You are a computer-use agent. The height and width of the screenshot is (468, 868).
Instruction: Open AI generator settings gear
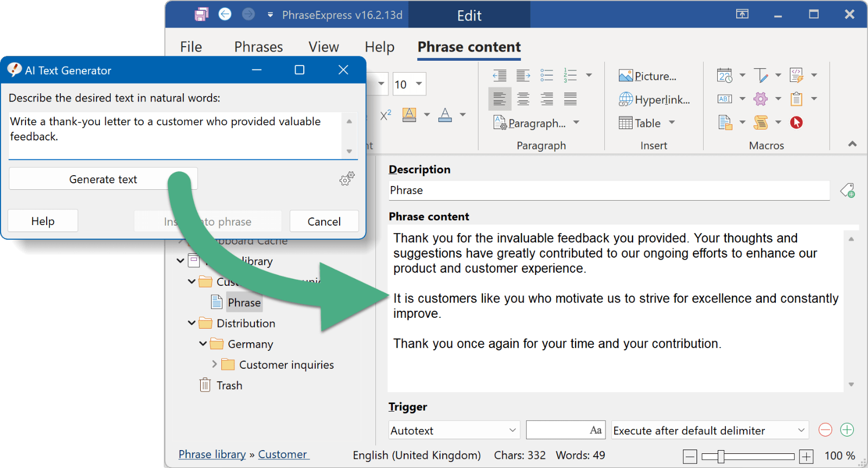347,178
